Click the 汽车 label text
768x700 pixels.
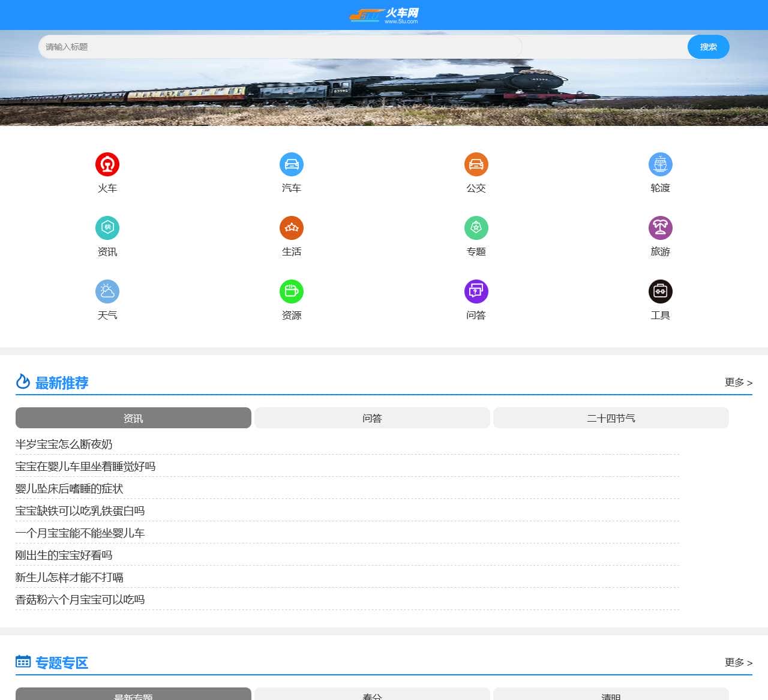(292, 188)
